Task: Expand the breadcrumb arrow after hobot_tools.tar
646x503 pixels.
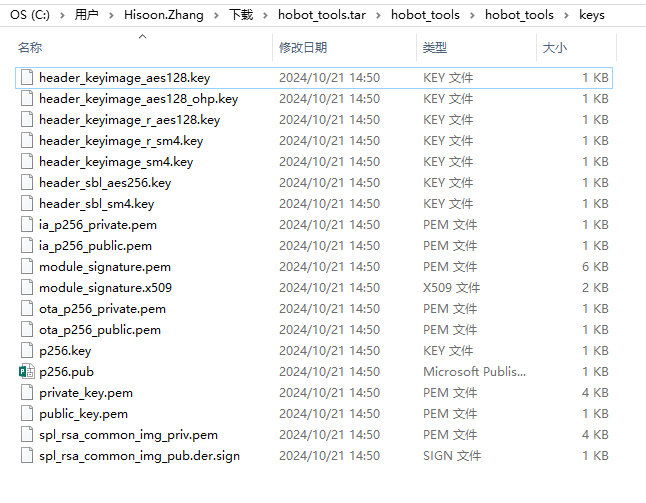Action: tap(380, 15)
